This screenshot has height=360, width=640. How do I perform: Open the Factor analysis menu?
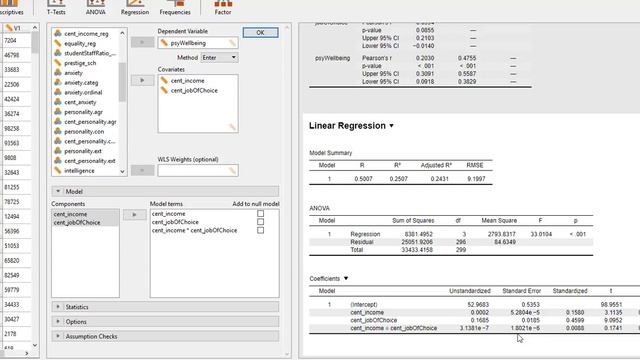pos(223,8)
